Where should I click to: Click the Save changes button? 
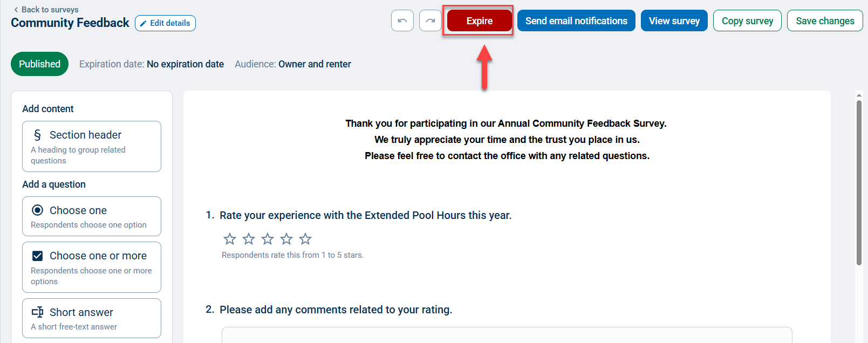825,21
